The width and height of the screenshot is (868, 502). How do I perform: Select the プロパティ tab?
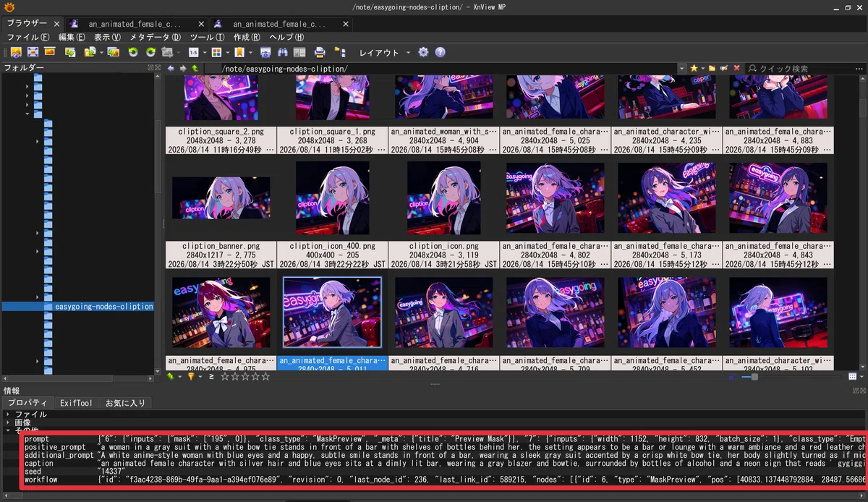[27, 403]
